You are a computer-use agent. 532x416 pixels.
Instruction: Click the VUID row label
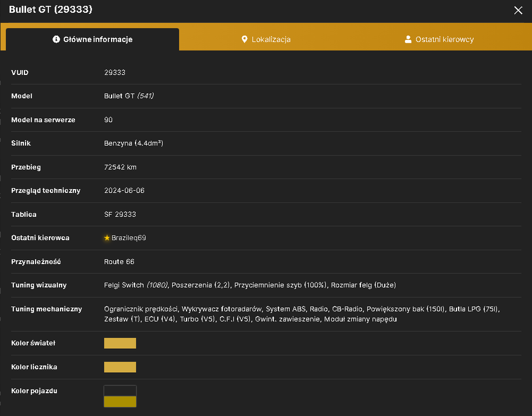(19, 73)
